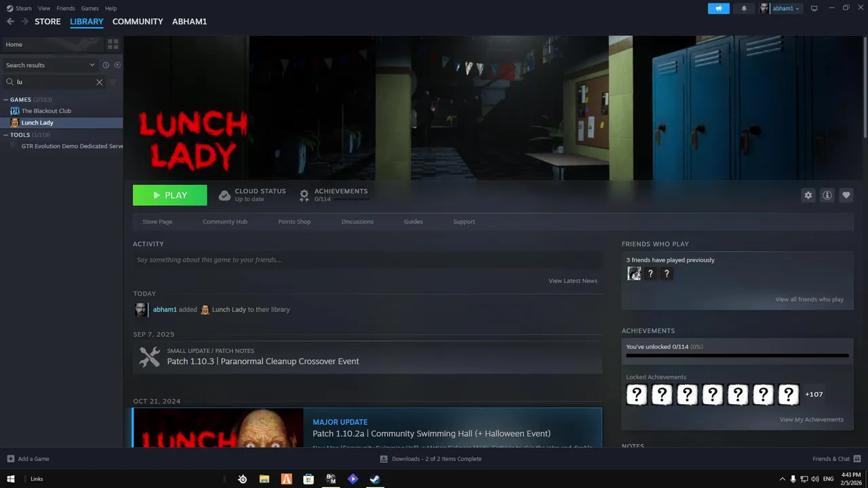Sort library by recent activity clock icon
868x488 pixels.
[106, 65]
